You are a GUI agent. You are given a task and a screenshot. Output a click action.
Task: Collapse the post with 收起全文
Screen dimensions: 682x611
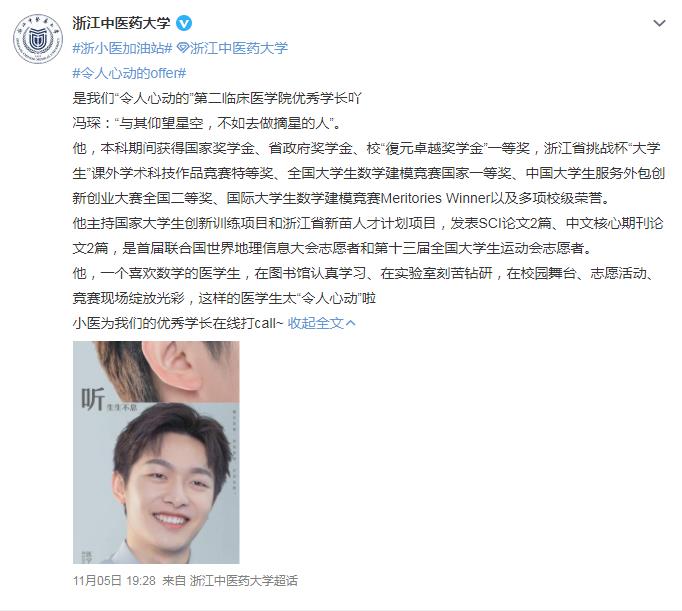point(316,323)
